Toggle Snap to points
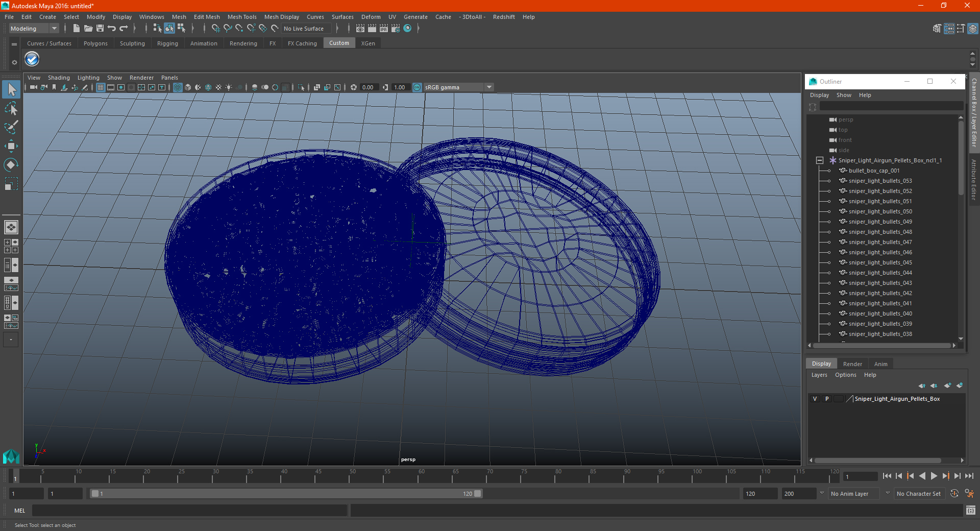980x531 pixels. (239, 29)
